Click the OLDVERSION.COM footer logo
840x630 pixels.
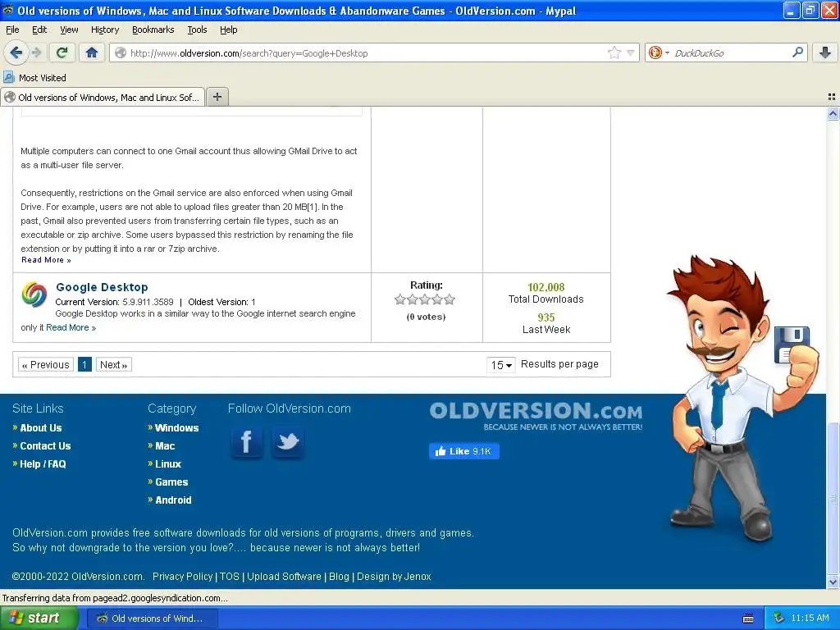tap(536, 416)
